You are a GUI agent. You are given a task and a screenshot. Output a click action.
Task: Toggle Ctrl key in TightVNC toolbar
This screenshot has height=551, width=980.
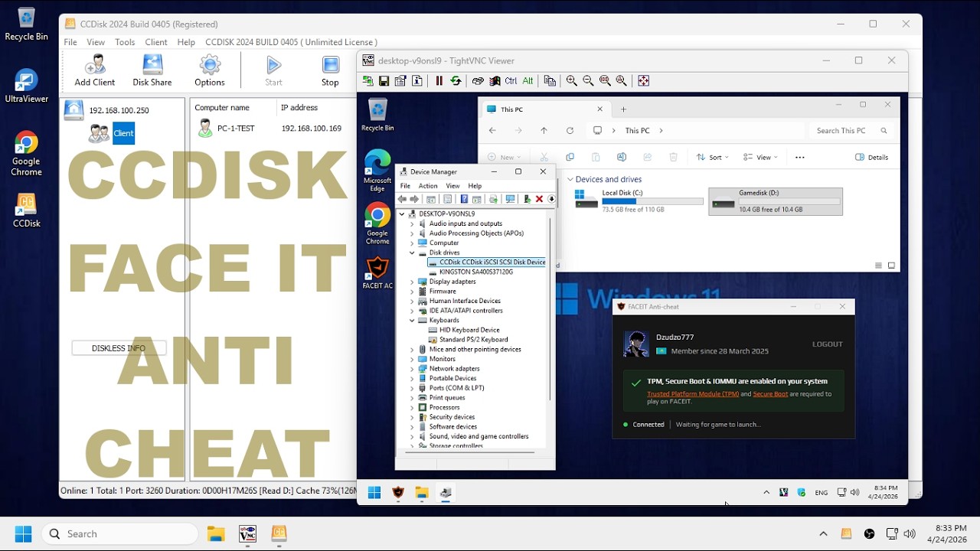coord(511,80)
